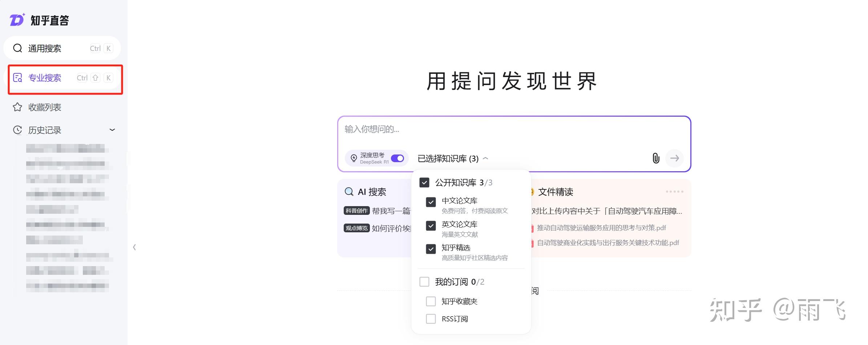
Task: Uncheck the 知乎精选 checkbox
Action: [x=431, y=249]
